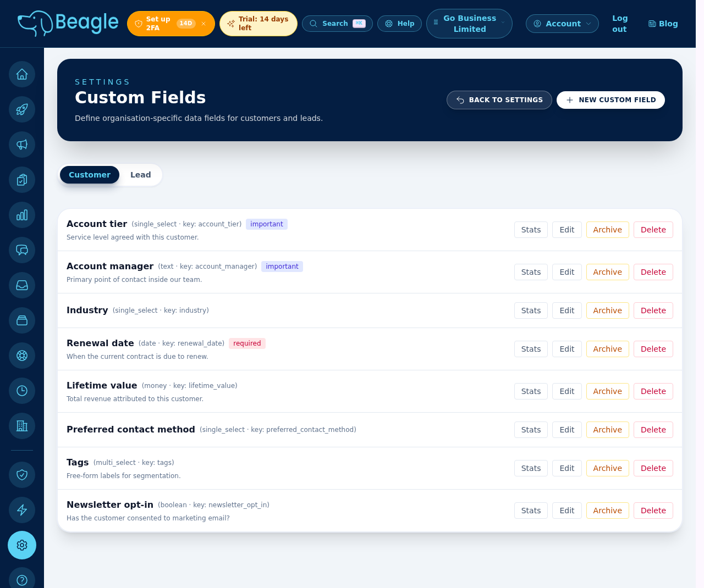Dismiss the Set up 2FA banner

tap(204, 24)
